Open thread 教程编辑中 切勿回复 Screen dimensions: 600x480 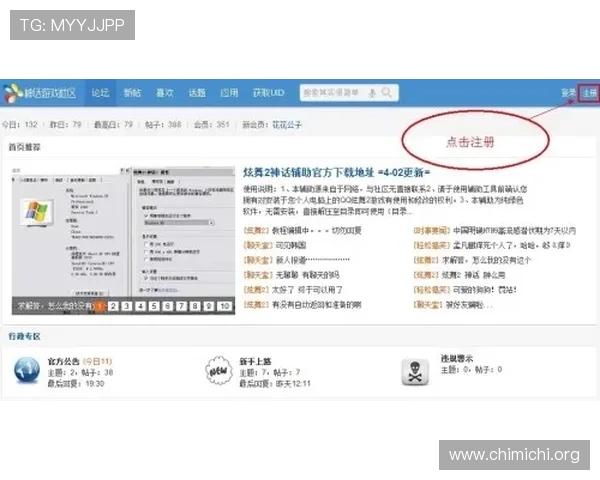[x=317, y=230]
